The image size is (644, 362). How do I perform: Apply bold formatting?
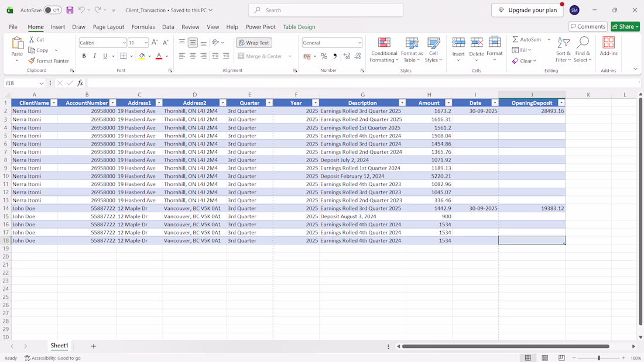pyautogui.click(x=84, y=56)
